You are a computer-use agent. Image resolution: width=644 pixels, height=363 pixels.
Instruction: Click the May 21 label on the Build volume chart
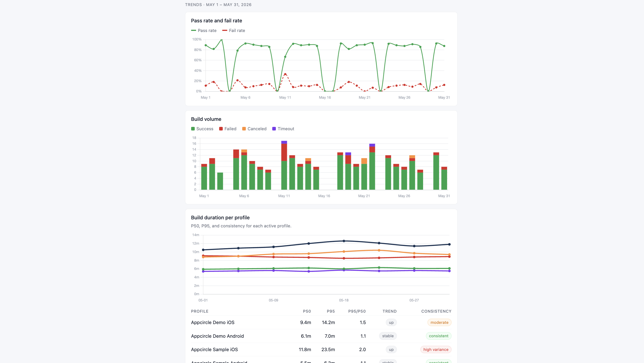pos(364,196)
